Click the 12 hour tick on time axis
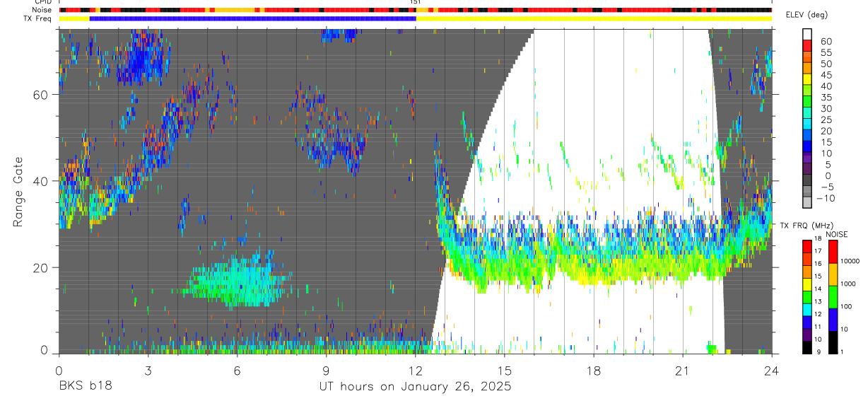This screenshot has height=401, width=868. point(415,371)
